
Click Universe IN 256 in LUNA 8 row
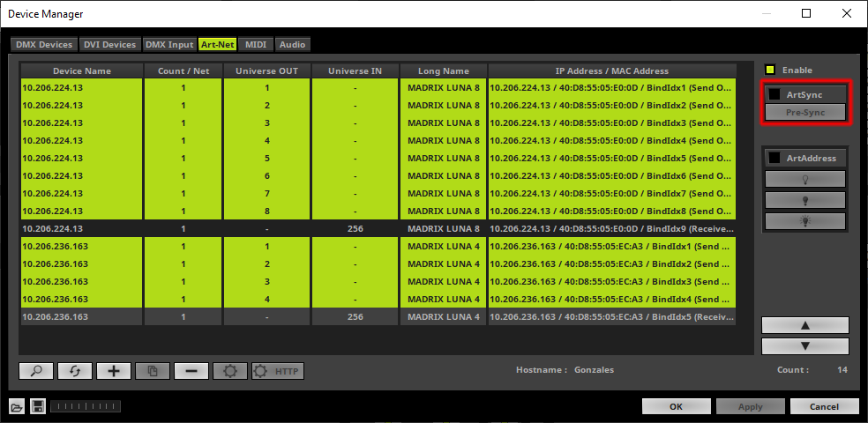[355, 228]
